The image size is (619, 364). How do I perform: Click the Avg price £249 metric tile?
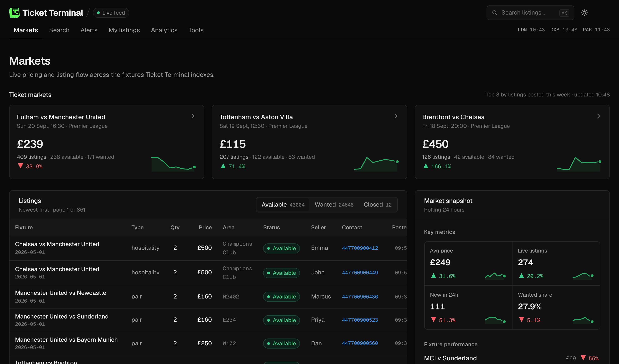[468, 263]
